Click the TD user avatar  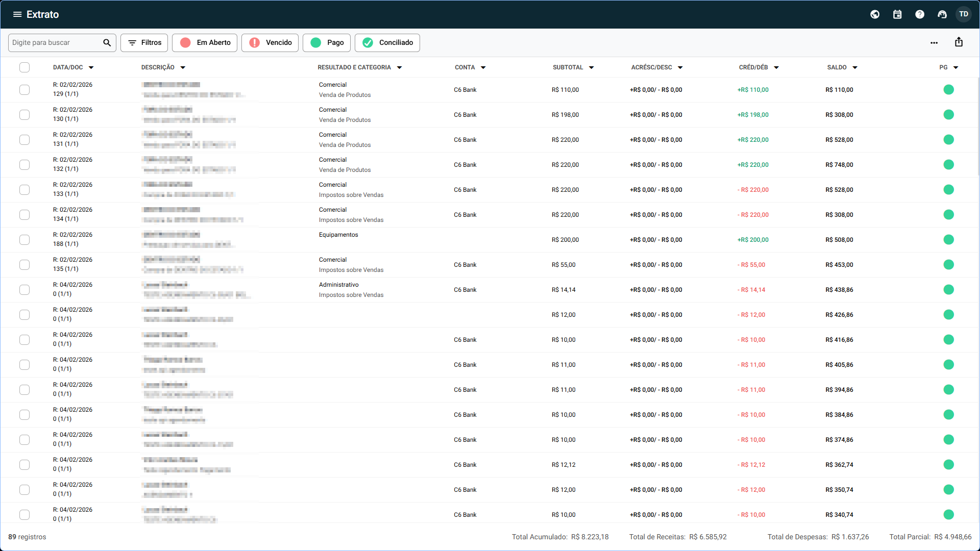click(964, 14)
